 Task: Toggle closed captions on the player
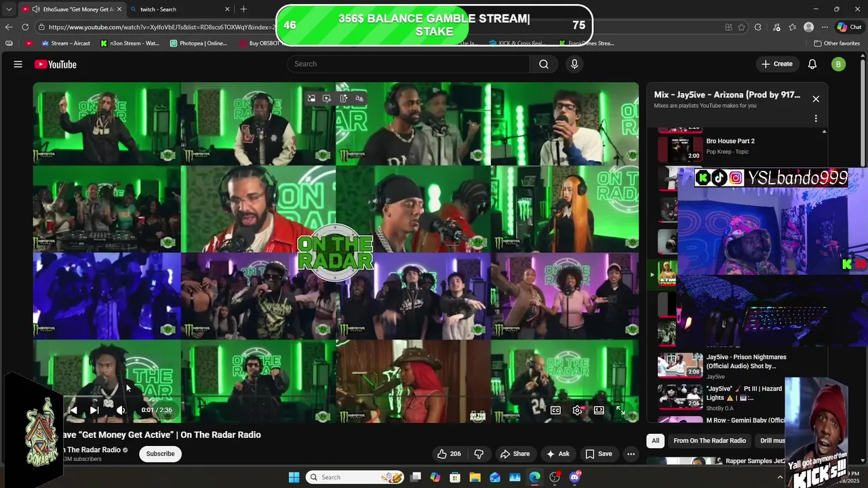(x=555, y=410)
